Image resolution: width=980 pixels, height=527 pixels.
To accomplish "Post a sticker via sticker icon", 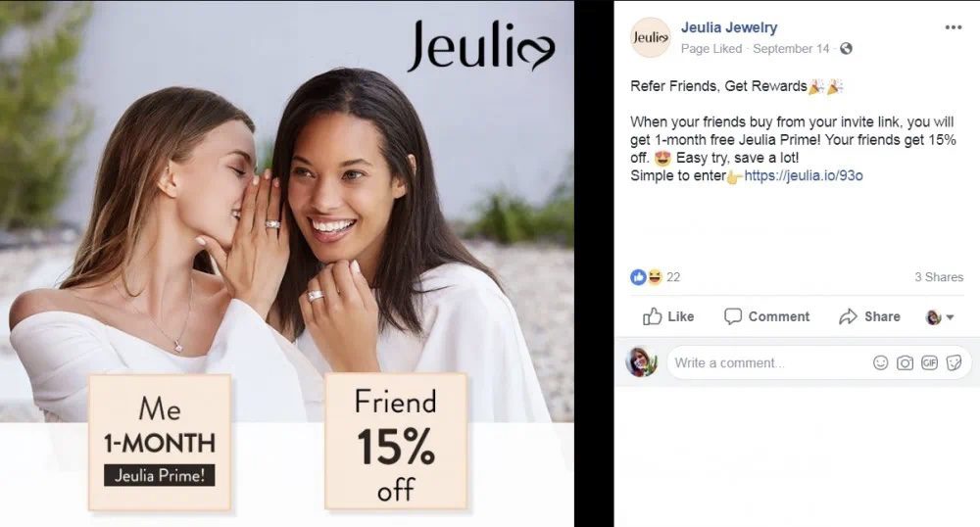I will click(954, 362).
